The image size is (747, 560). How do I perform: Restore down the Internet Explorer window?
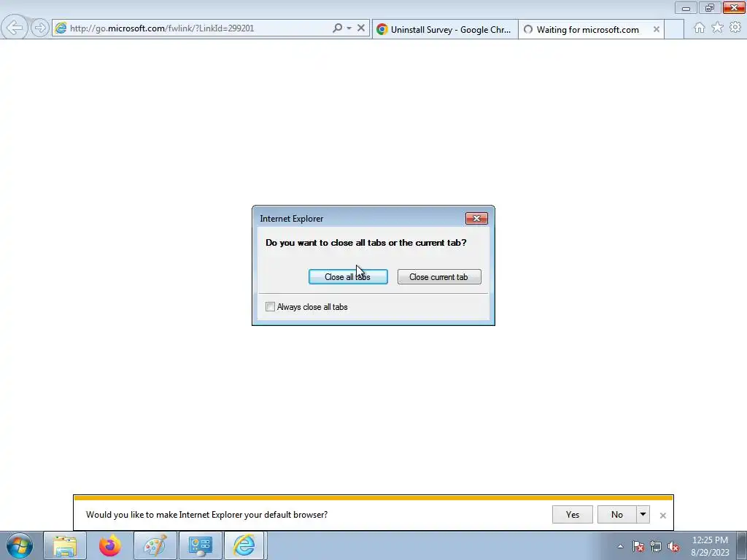click(710, 8)
